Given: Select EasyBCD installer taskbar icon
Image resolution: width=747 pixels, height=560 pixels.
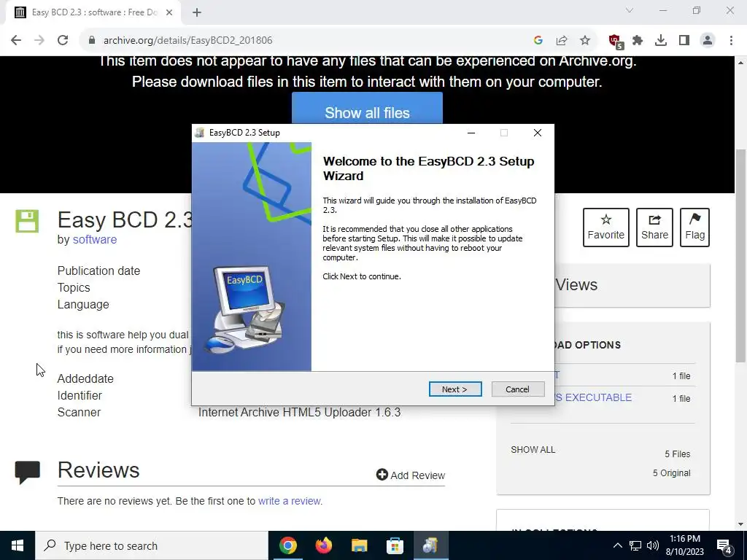Looking at the screenshot, I should [430, 545].
